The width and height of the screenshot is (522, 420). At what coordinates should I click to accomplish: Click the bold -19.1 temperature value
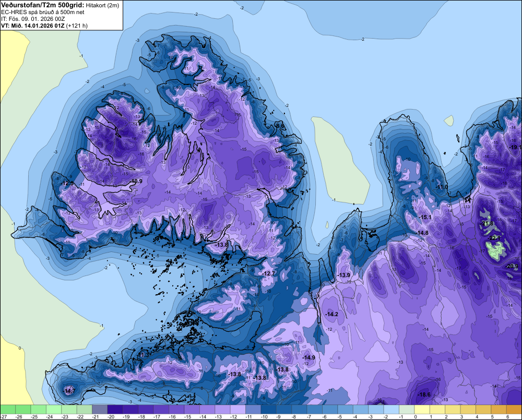516,147
